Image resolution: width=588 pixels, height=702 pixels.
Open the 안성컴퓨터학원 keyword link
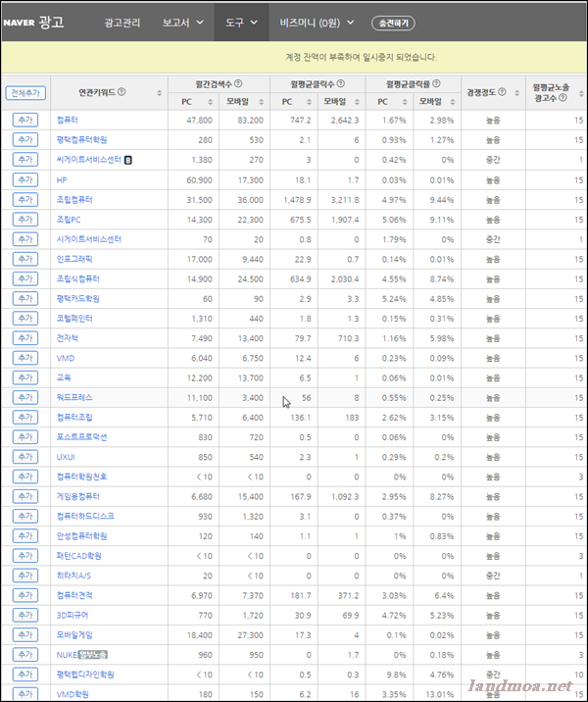(81, 536)
